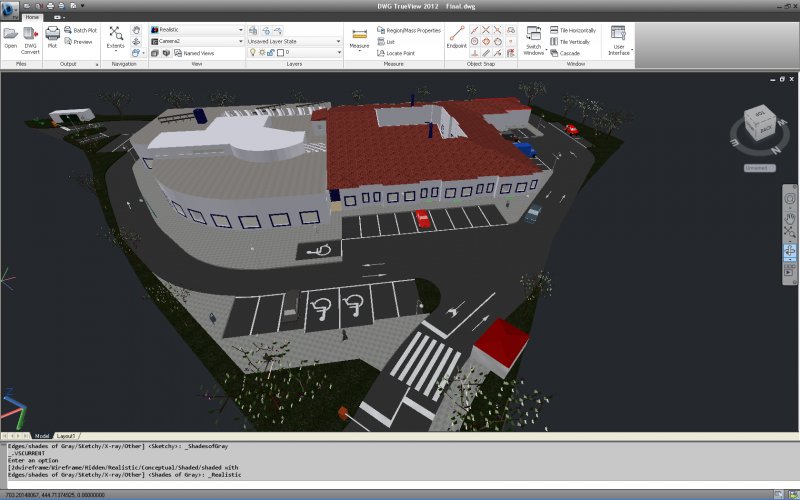The image size is (800, 500).
Task: Click the Switch Windows icon
Action: point(534,34)
